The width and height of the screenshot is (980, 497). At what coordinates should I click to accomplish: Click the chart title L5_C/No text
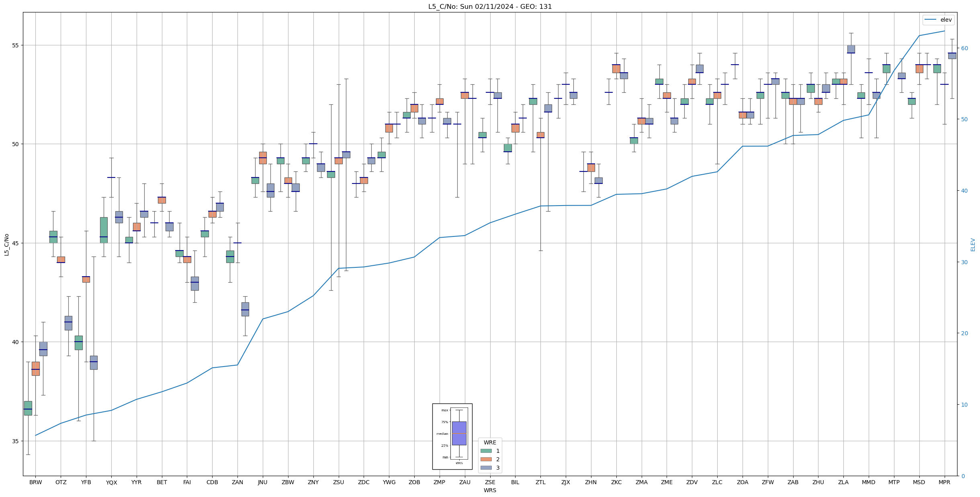click(490, 6)
